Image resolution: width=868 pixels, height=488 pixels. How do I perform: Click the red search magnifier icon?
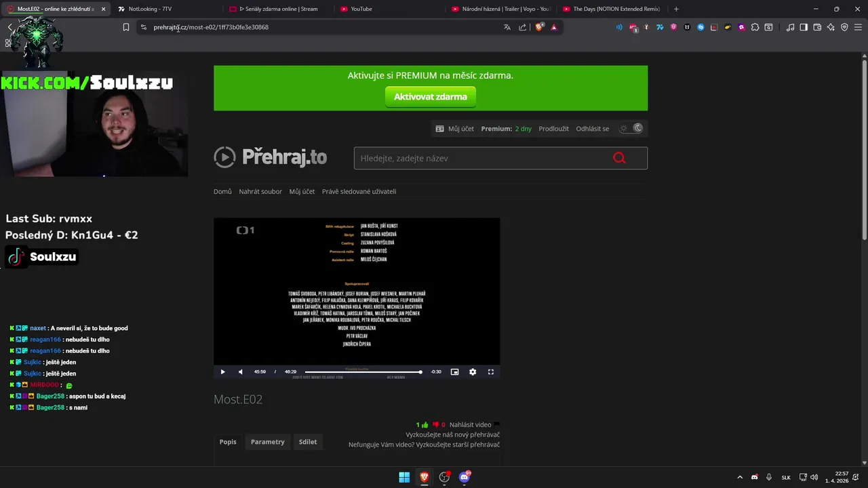pos(619,158)
